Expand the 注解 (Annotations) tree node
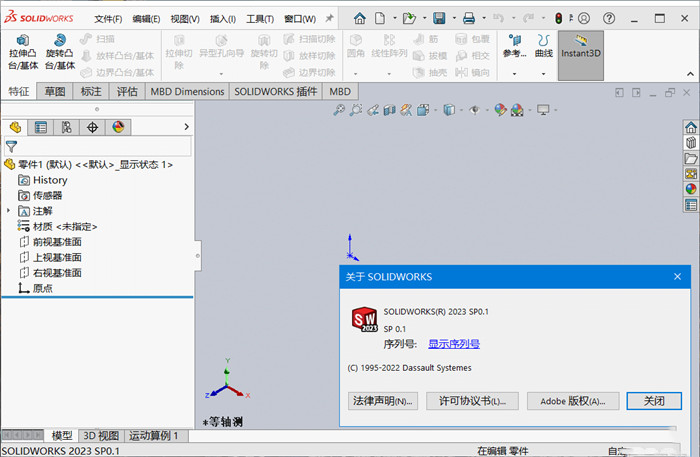The height and width of the screenshot is (457, 700). point(8,210)
